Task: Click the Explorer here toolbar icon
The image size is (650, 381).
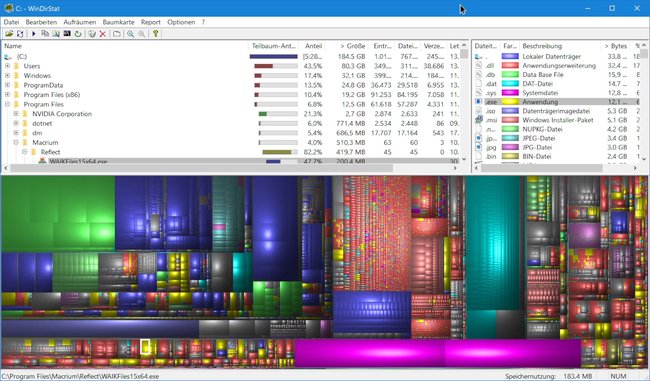Action: point(56,34)
